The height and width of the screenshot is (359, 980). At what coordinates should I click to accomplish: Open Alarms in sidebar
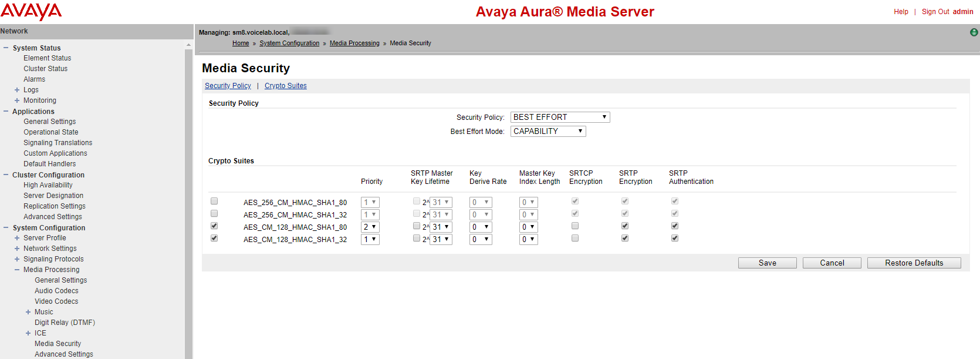click(x=34, y=79)
